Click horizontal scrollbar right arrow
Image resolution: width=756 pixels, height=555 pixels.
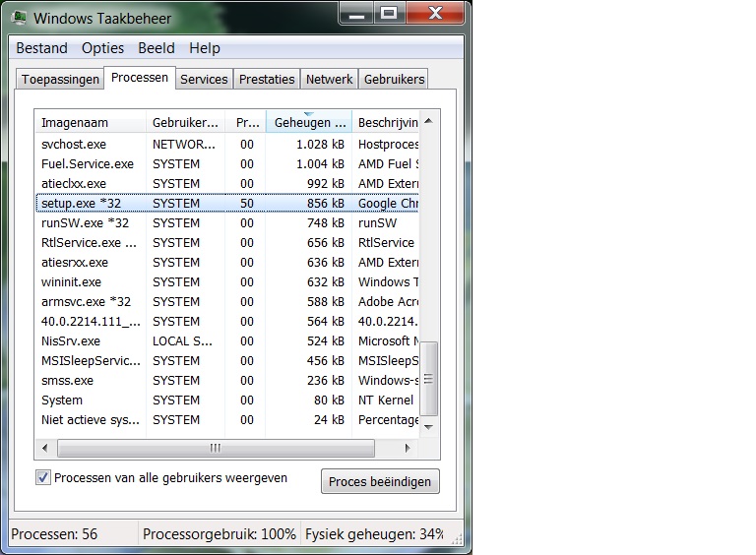pyautogui.click(x=409, y=448)
